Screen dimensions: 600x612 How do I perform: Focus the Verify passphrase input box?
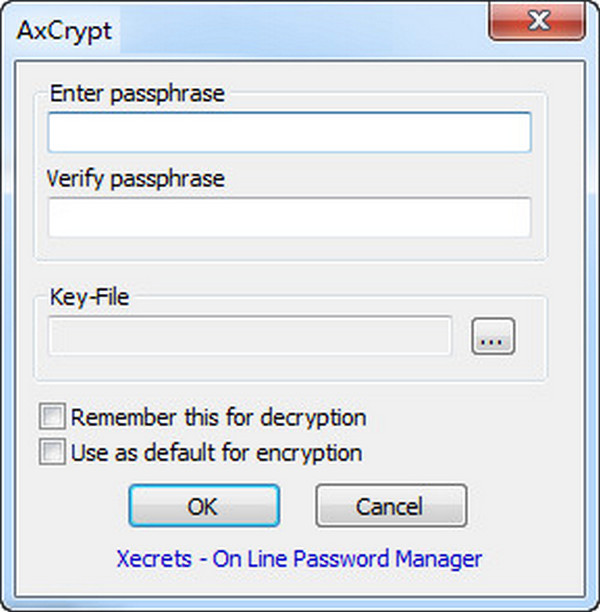(x=289, y=216)
